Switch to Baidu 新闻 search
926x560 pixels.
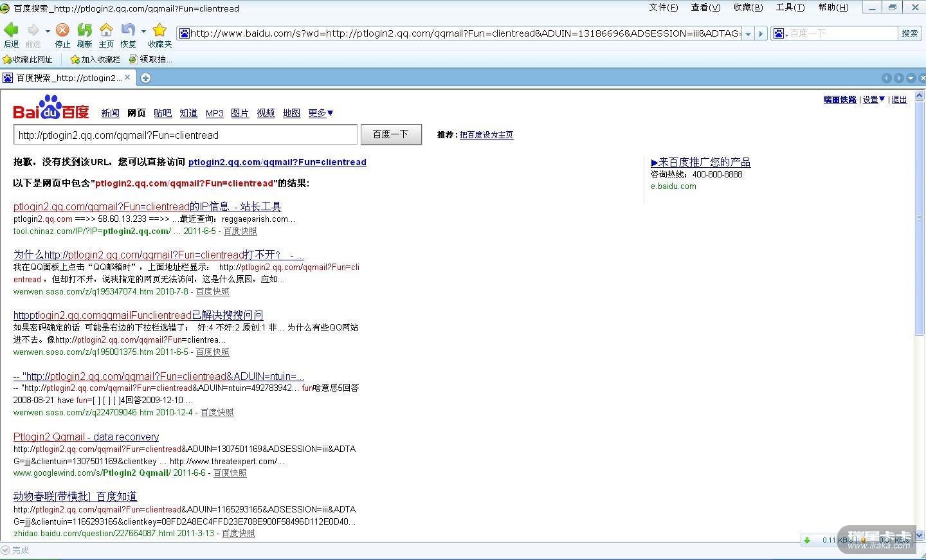110,113
